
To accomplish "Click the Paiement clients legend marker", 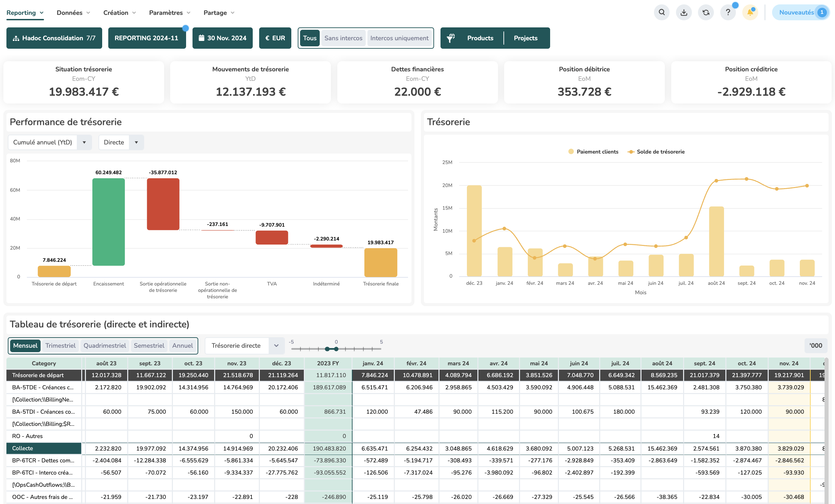I will 571,152.
